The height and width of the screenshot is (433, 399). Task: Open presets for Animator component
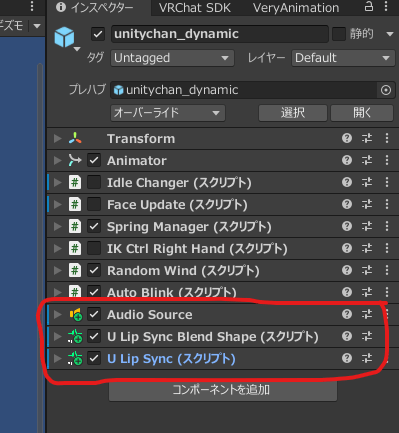pyautogui.click(x=367, y=160)
